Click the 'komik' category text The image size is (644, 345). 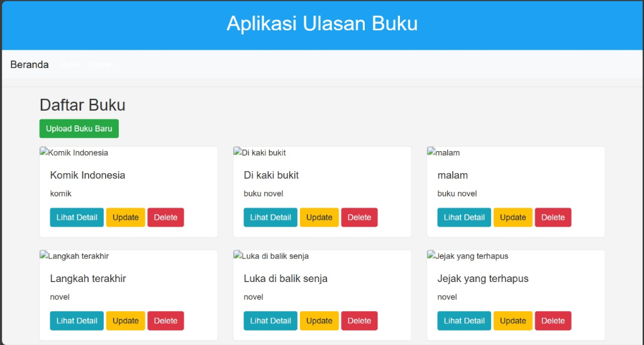point(61,194)
